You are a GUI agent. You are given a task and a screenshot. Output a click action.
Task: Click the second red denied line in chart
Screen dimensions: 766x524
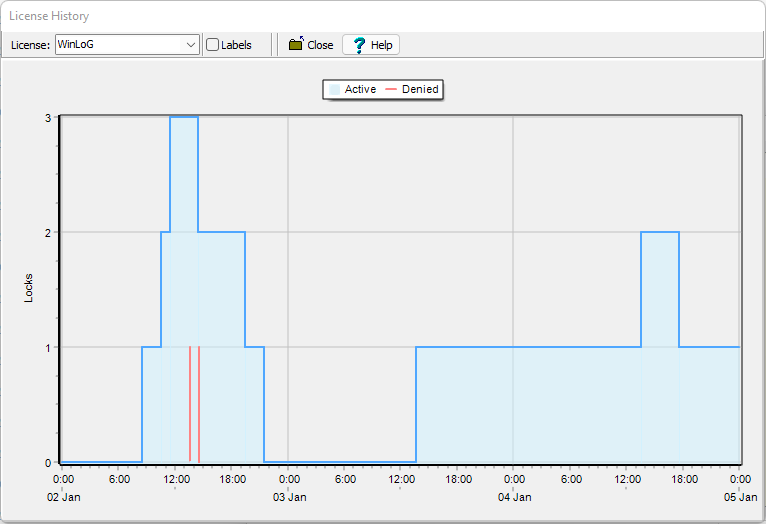199,405
